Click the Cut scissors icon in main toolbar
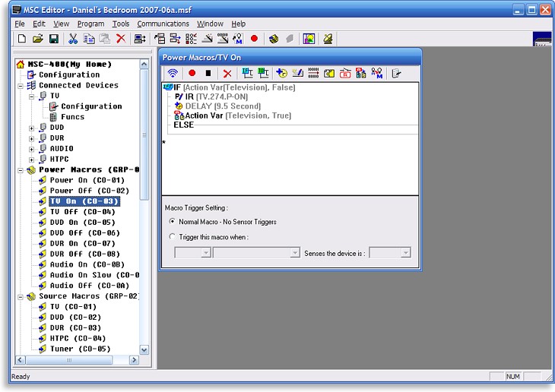555x392 pixels. pyautogui.click(x=73, y=38)
